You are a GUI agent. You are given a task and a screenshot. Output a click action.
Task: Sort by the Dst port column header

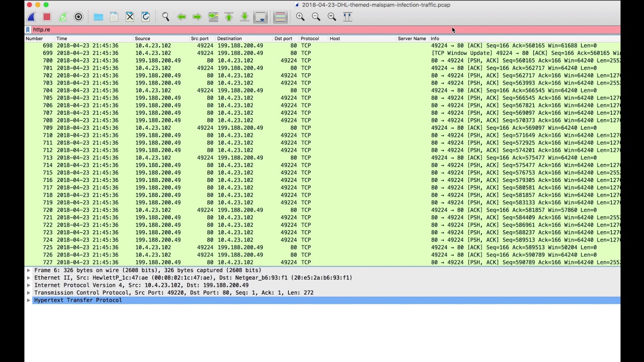coord(286,38)
